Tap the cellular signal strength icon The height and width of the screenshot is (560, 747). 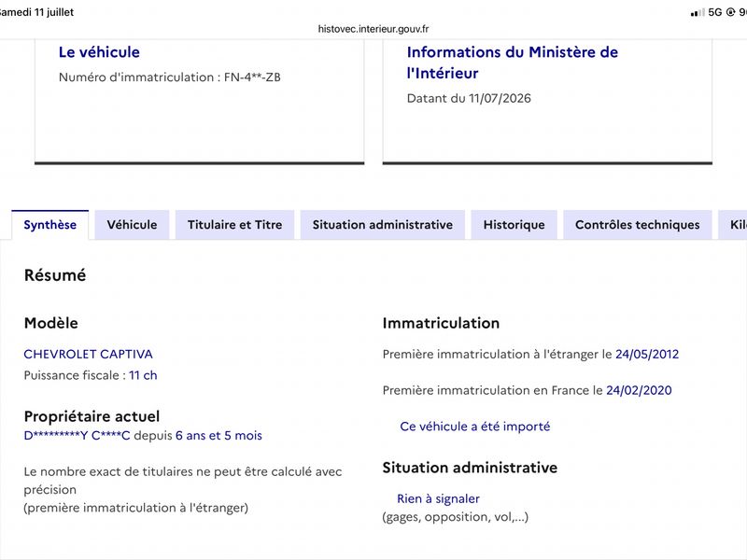[x=698, y=12]
